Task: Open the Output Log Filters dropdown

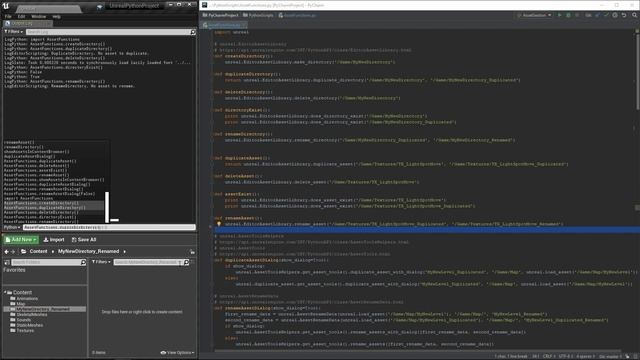Action: [x=13, y=31]
